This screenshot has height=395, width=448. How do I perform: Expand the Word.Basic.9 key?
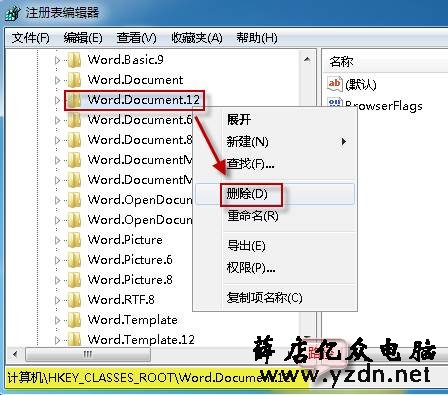pyautogui.click(x=57, y=60)
